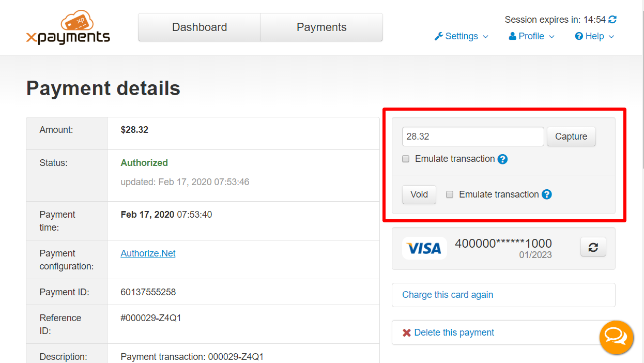The width and height of the screenshot is (644, 363).
Task: Refresh the session timer icon
Action: point(612,20)
